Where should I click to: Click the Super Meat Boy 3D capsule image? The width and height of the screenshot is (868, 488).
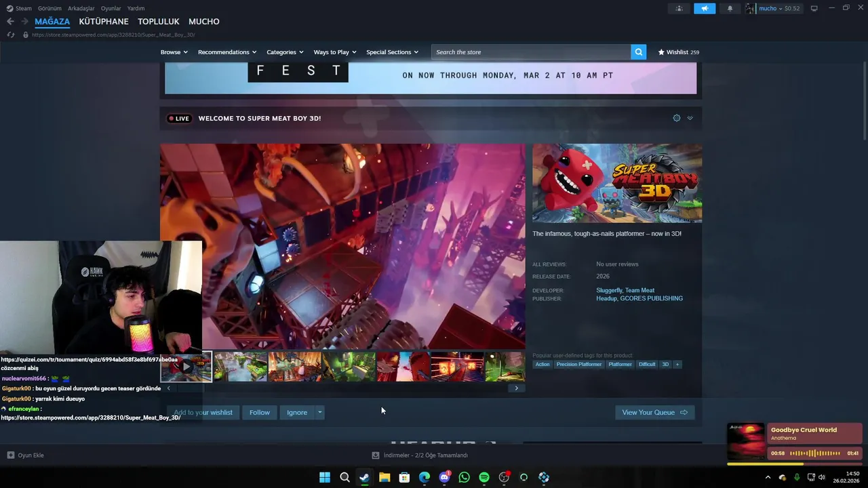[x=617, y=183]
